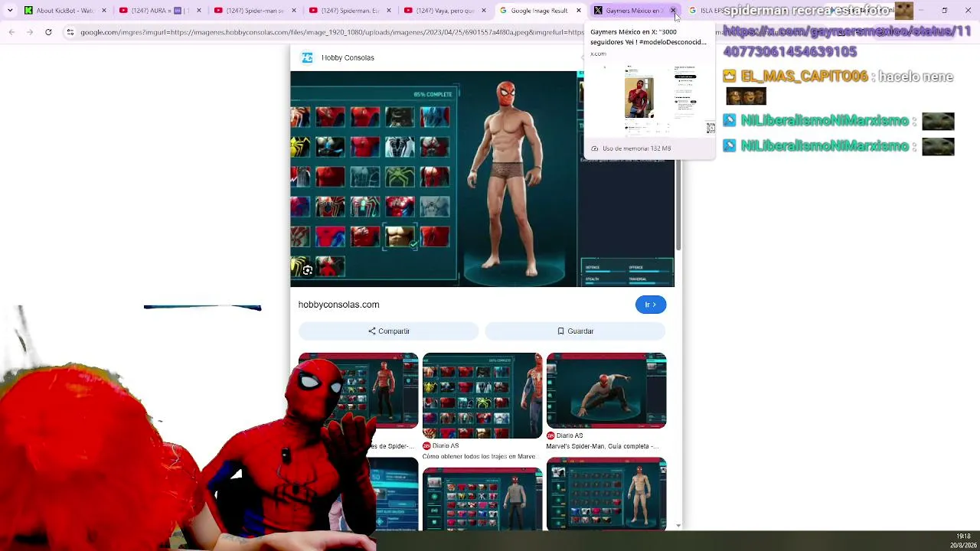
Task: Select the Google Image Result tab
Action: (539, 11)
